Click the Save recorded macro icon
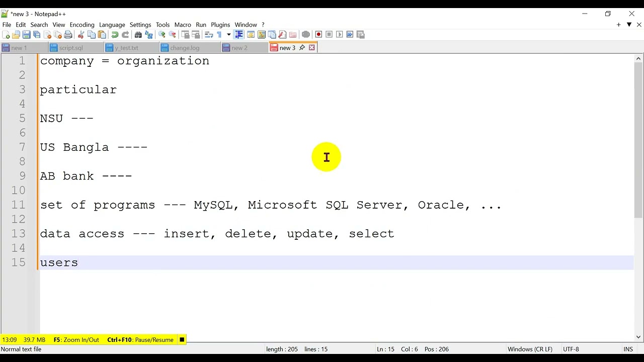This screenshot has height=362, width=644. coord(361,35)
